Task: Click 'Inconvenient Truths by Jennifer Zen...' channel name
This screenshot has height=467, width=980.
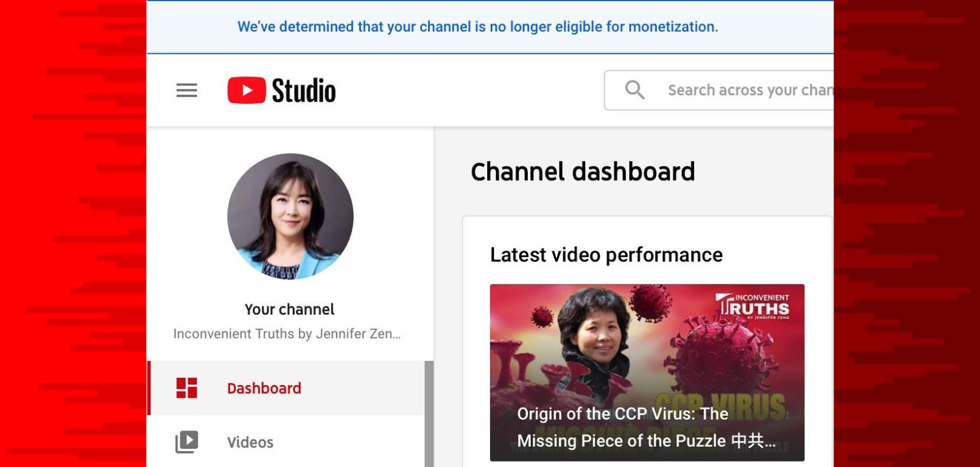Action: [x=287, y=334]
